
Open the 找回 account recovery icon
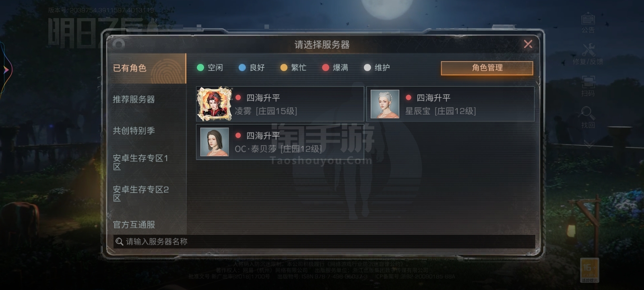588,117
